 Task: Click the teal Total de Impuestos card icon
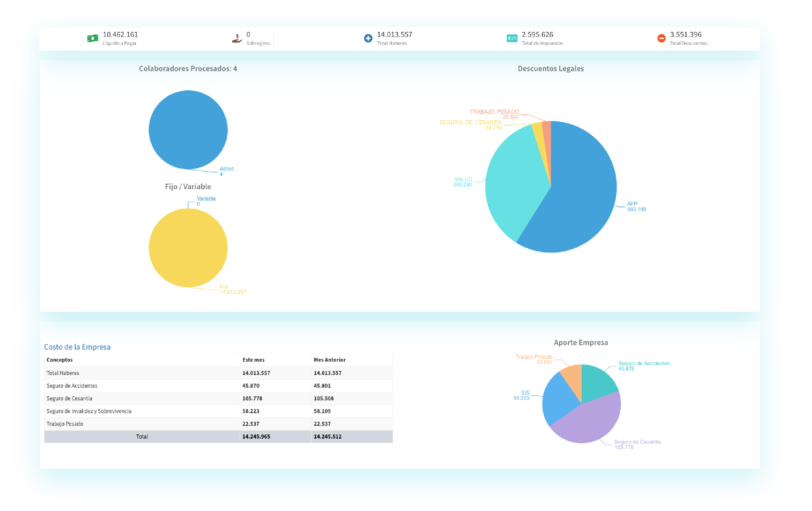(512, 38)
